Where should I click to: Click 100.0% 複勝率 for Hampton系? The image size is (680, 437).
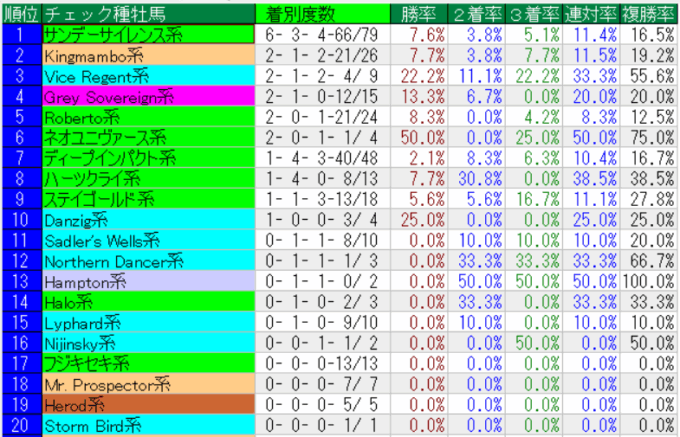pyautogui.click(x=648, y=281)
